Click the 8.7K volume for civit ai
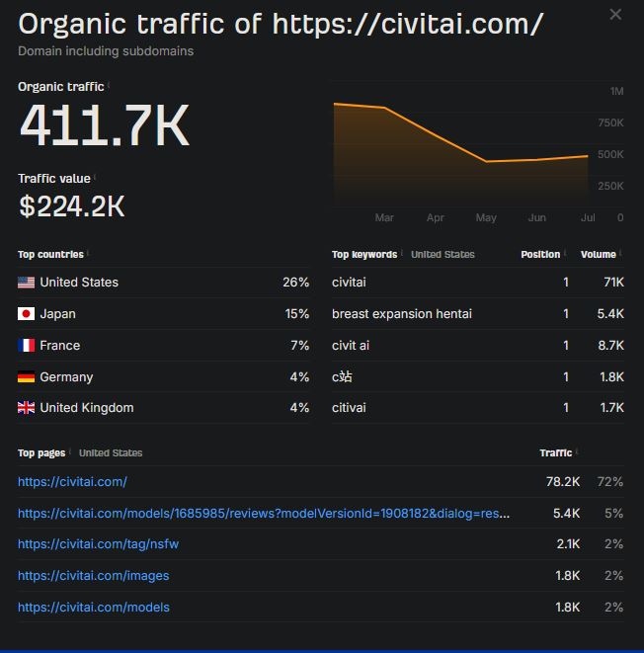Screen dimensions: 644x653 [611, 345]
